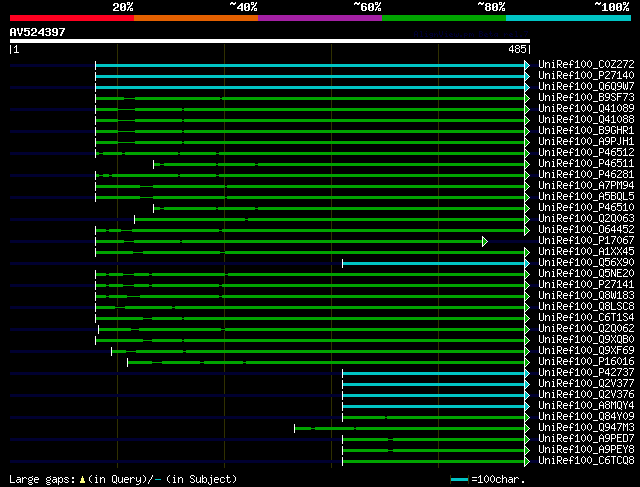This screenshot has width=640, height=487.
Task: Click the cyan alignment bar of P42737
Action: click(x=434, y=374)
